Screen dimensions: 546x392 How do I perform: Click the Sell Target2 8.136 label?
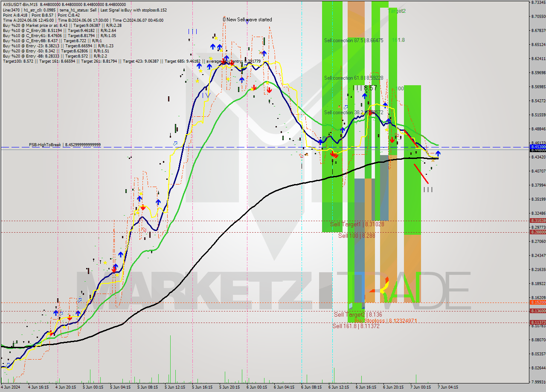tap(357, 314)
